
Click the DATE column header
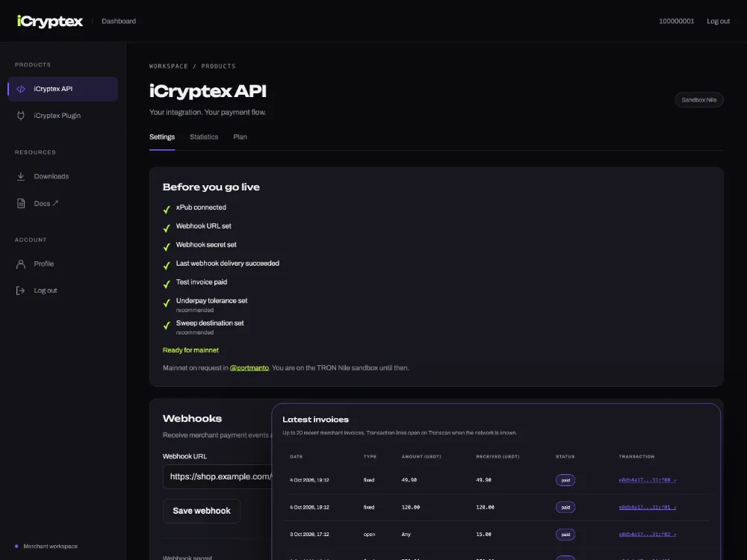[297, 457]
